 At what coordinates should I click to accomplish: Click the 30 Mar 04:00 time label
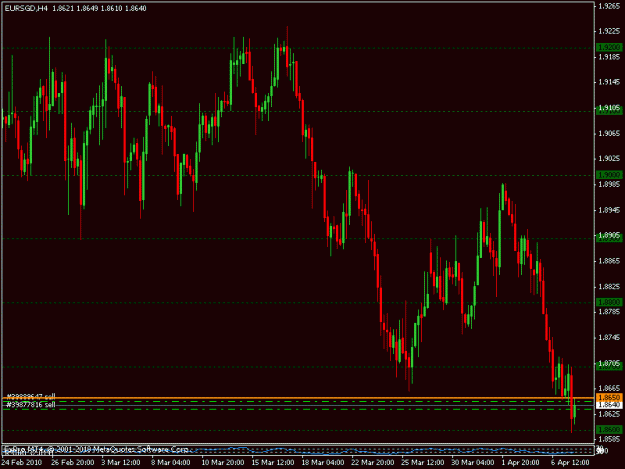(x=472, y=462)
